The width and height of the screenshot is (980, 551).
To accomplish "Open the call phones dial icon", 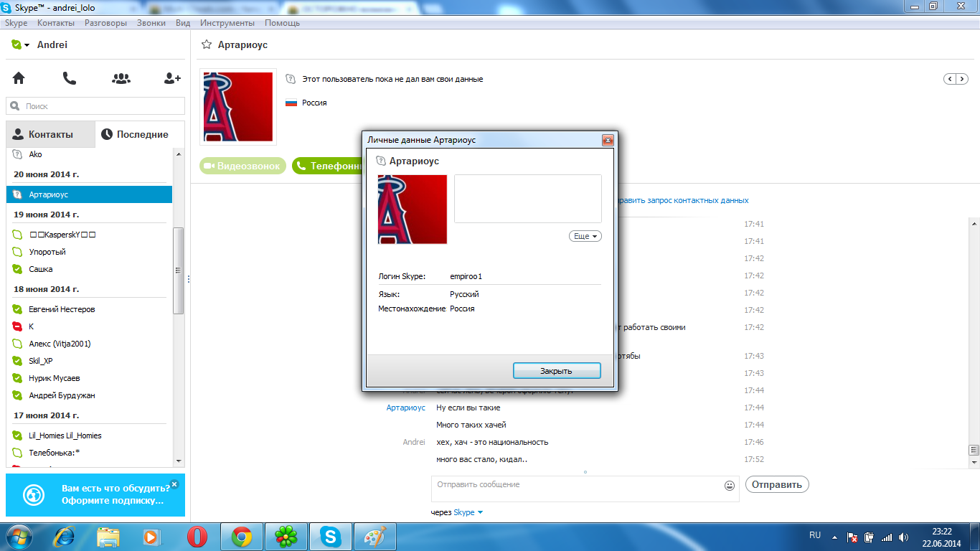I will pyautogui.click(x=70, y=78).
